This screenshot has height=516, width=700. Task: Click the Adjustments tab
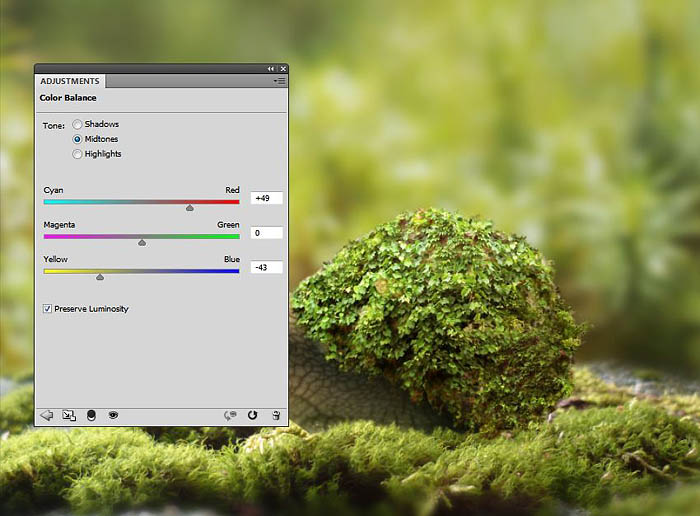click(69, 81)
